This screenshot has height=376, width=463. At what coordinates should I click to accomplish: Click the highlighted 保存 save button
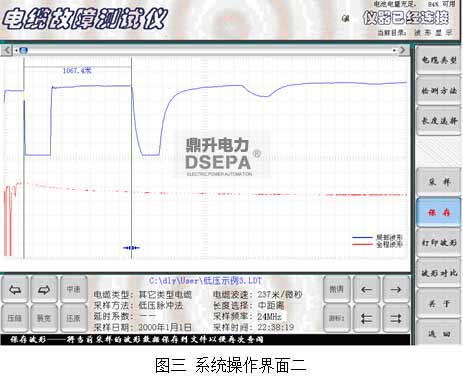tap(439, 212)
